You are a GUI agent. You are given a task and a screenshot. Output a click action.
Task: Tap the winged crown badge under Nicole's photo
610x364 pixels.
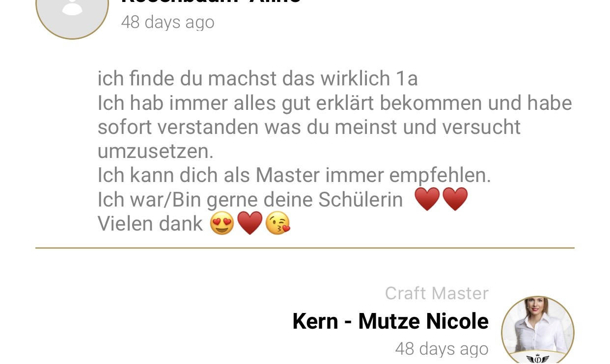pyautogui.click(x=538, y=359)
